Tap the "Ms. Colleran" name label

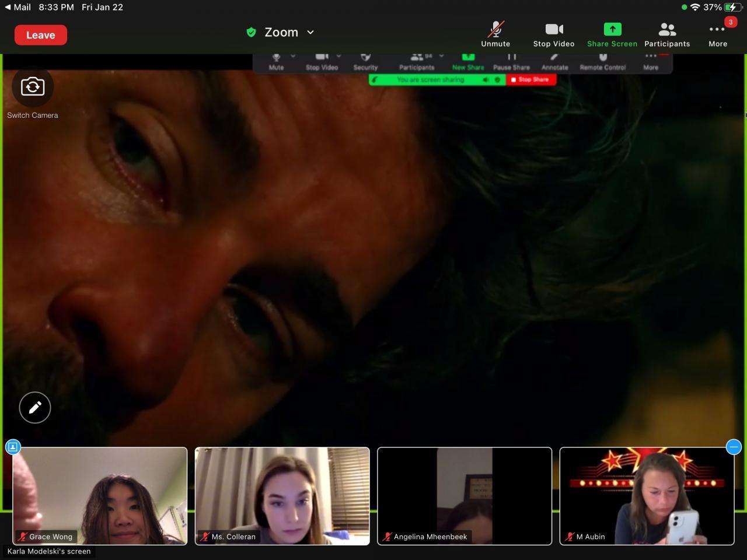click(233, 537)
